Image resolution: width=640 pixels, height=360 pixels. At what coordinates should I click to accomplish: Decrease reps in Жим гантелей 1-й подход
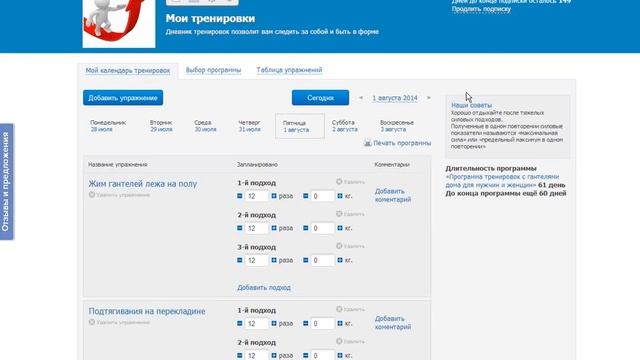tap(240, 196)
